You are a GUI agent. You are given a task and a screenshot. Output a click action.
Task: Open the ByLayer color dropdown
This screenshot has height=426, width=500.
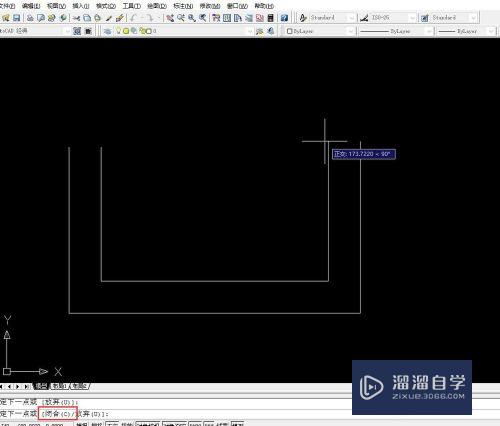pos(320,31)
